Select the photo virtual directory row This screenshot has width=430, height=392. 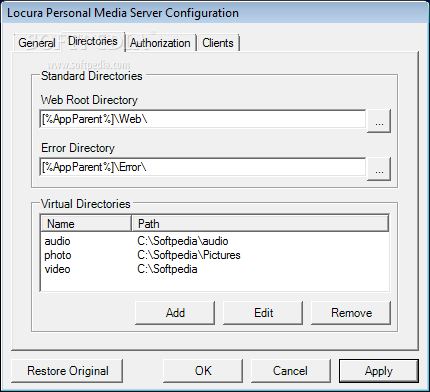point(215,255)
